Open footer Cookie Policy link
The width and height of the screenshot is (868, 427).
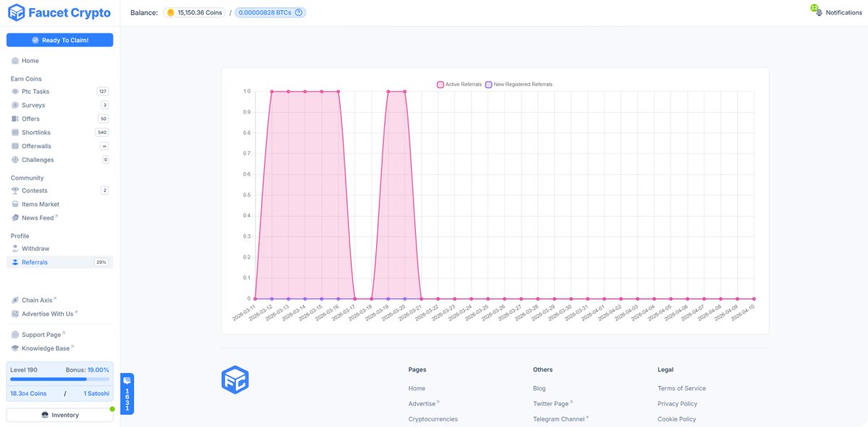676,419
